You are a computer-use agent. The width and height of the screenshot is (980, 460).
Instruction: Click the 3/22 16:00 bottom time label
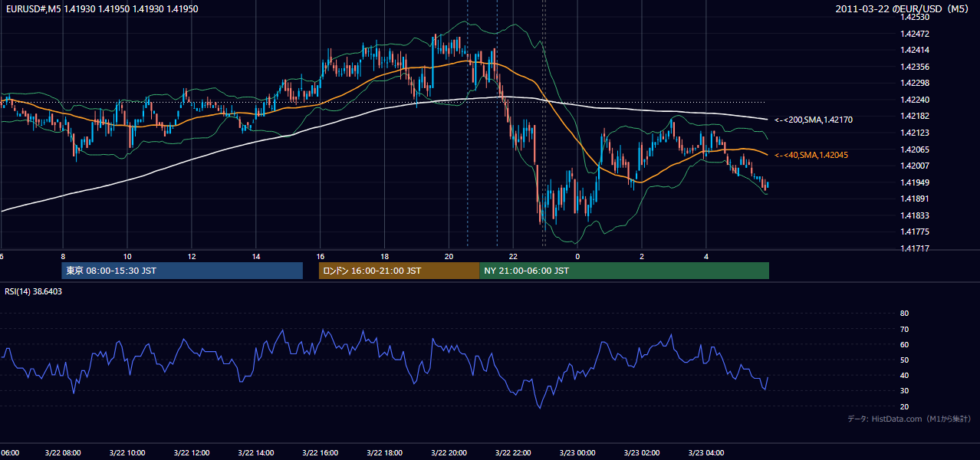coord(321,453)
